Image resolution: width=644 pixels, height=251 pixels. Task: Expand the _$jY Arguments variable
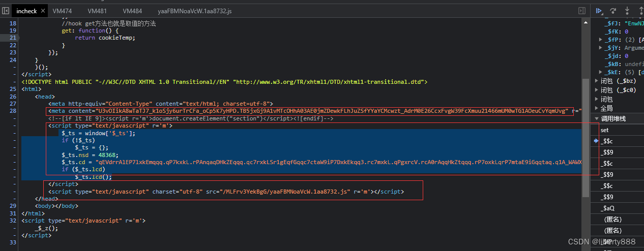pos(601,48)
